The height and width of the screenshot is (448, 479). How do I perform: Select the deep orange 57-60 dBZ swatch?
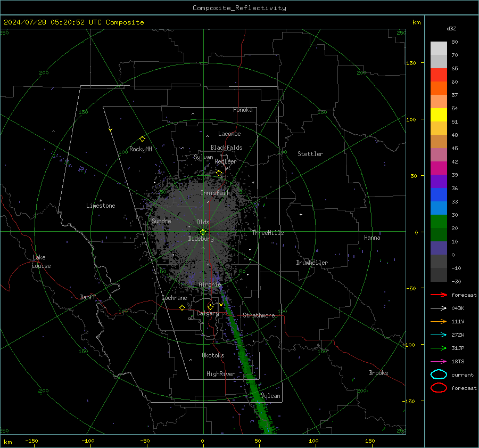pyautogui.click(x=439, y=88)
